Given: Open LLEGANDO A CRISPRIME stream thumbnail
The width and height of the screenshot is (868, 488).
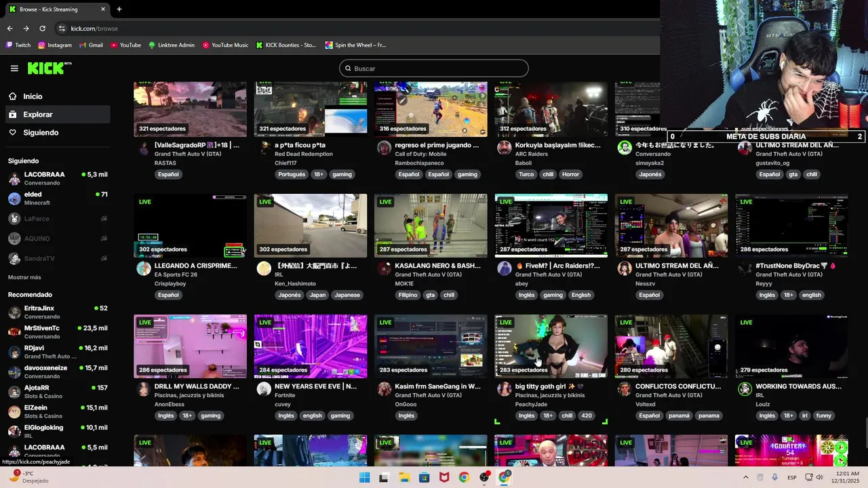Looking at the screenshot, I should click(190, 226).
